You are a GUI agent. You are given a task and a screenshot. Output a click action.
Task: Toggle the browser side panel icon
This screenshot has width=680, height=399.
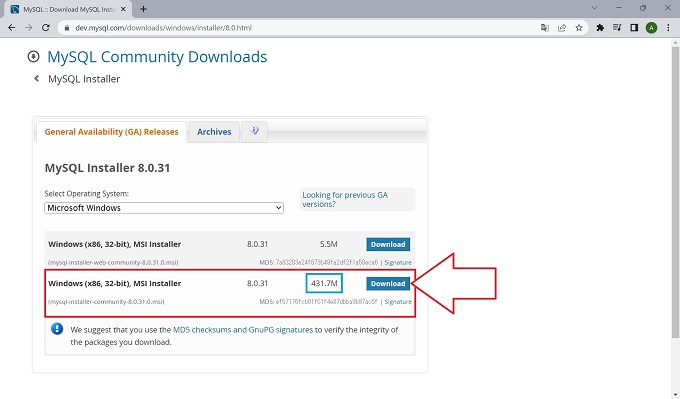coord(634,28)
